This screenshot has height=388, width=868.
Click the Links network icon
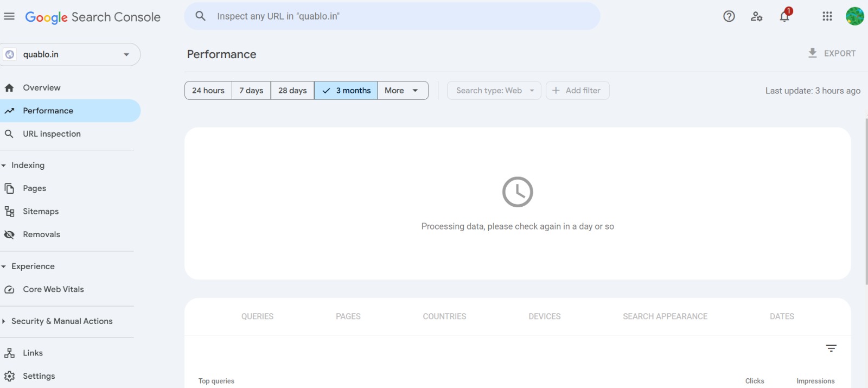point(9,353)
